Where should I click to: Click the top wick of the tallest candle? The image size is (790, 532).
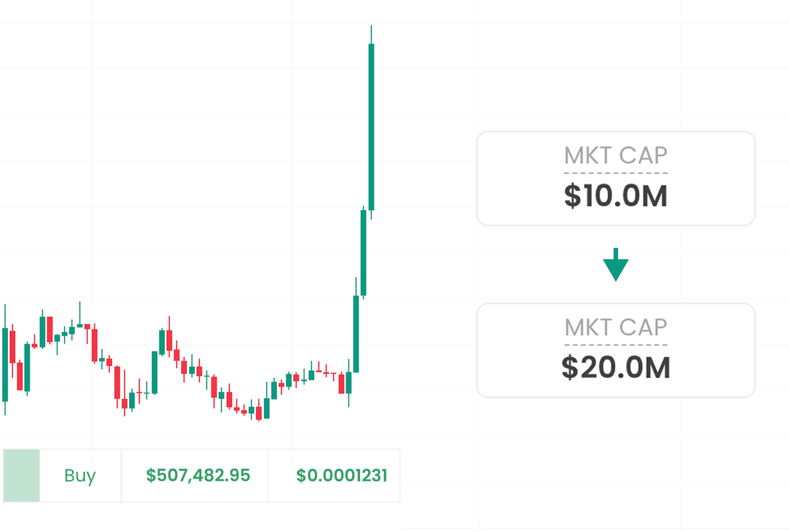[x=371, y=34]
